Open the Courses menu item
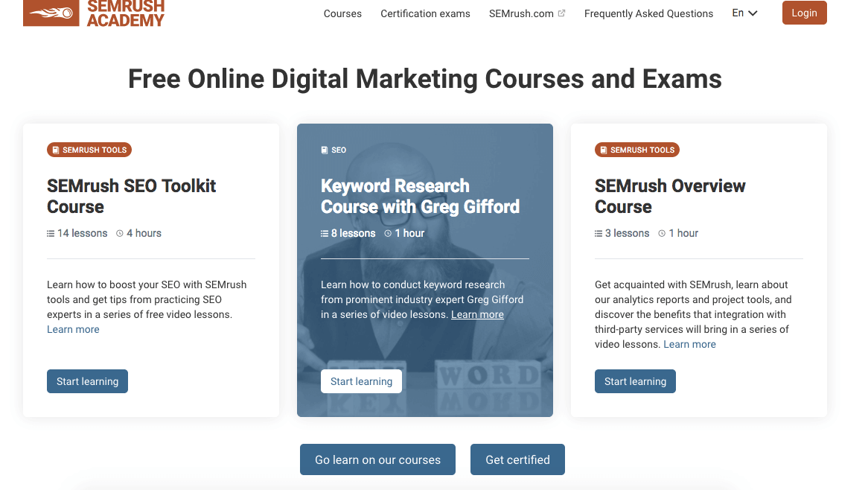 (342, 13)
